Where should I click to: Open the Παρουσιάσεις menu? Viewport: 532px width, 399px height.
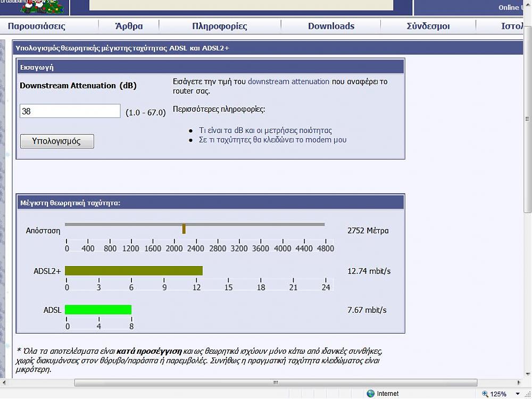pyautogui.click(x=37, y=26)
